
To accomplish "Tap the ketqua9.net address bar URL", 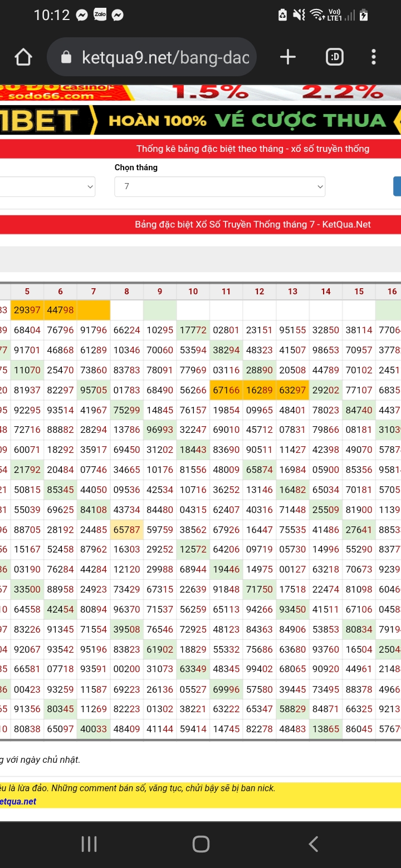I will (x=165, y=57).
